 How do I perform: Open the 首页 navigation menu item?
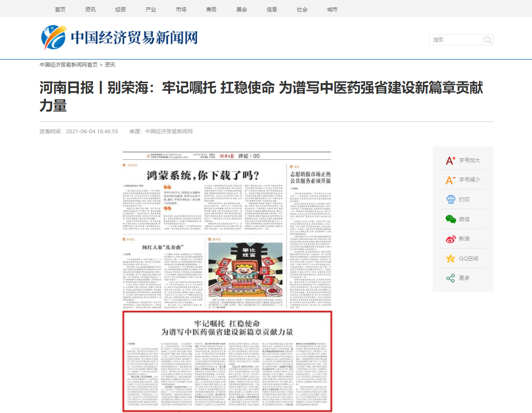click(x=60, y=9)
